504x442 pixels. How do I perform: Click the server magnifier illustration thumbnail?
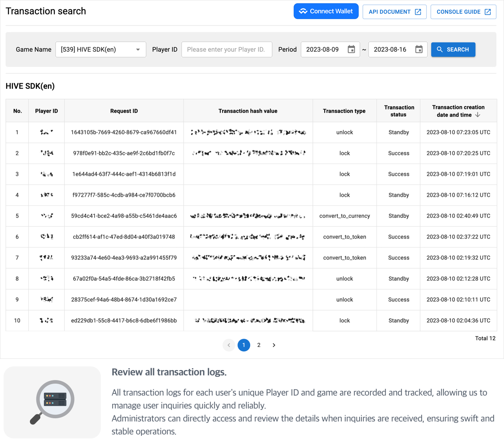point(52,402)
